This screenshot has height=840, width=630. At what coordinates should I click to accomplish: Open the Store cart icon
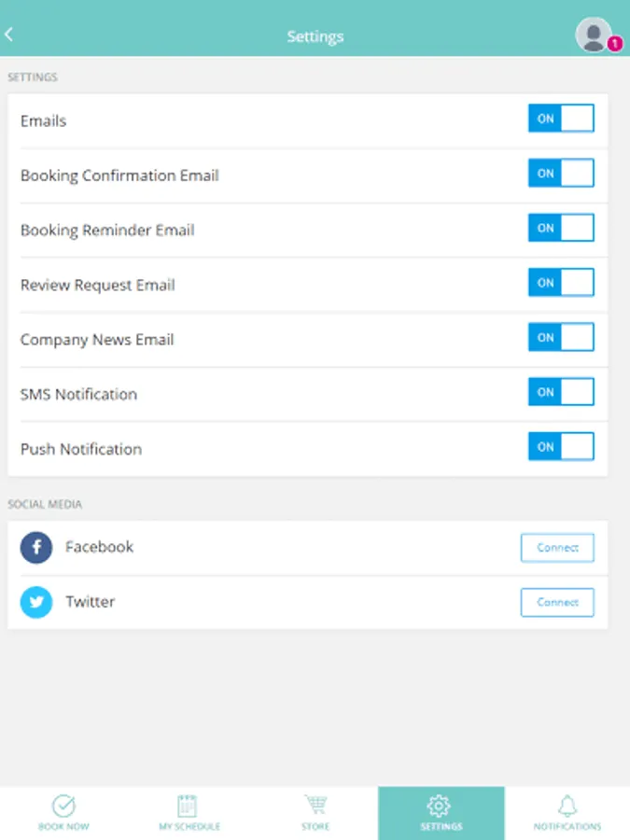click(x=315, y=806)
